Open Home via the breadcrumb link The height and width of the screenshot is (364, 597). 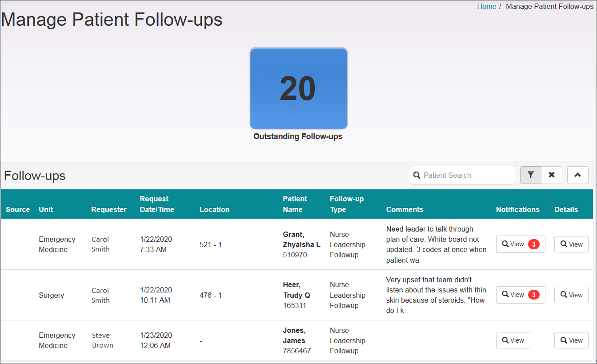(486, 6)
